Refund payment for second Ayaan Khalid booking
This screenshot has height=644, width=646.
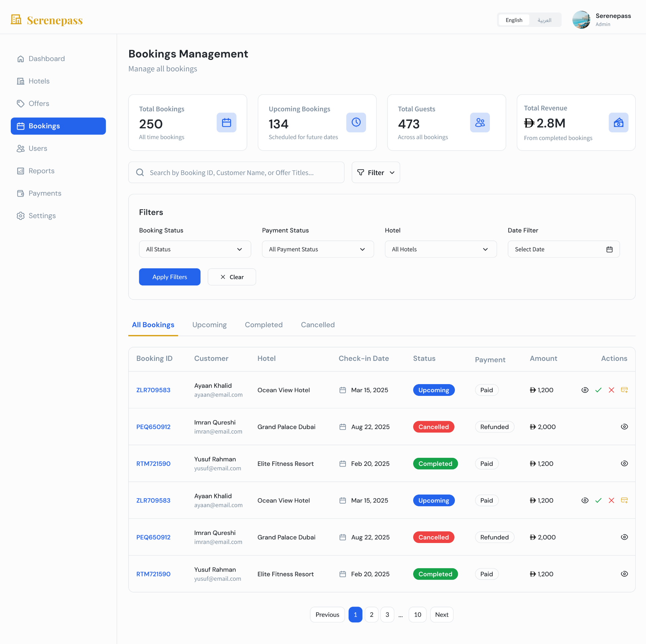coord(624,500)
